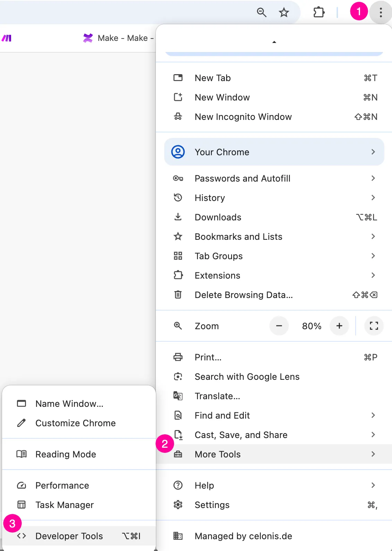Open the More Tools submenu
Image resolution: width=392 pixels, height=551 pixels.
274,454
